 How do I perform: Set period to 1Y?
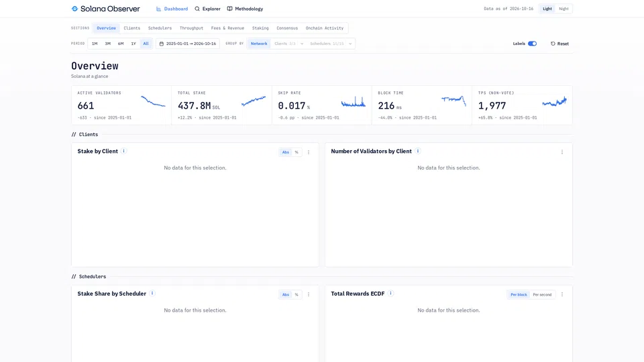(133, 44)
